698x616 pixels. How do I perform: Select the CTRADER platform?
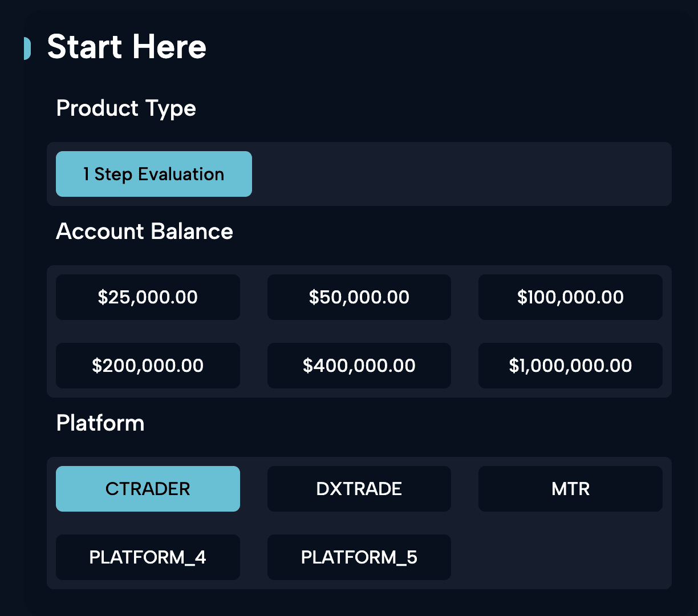click(x=148, y=489)
